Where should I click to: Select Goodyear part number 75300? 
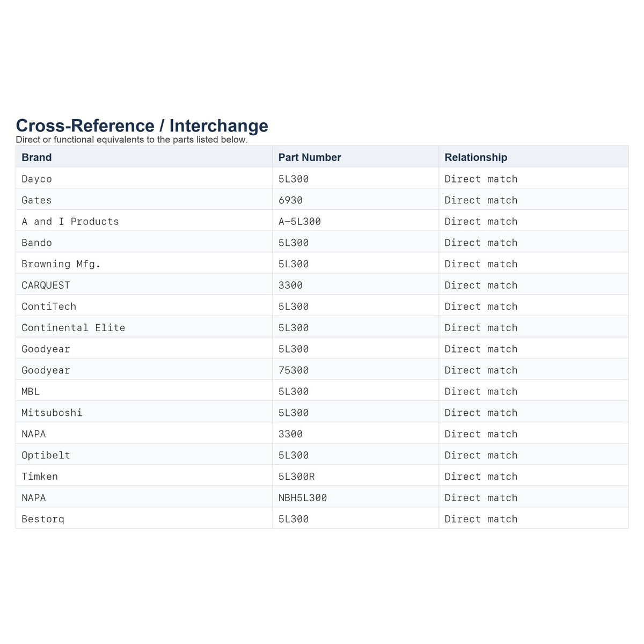356,369
